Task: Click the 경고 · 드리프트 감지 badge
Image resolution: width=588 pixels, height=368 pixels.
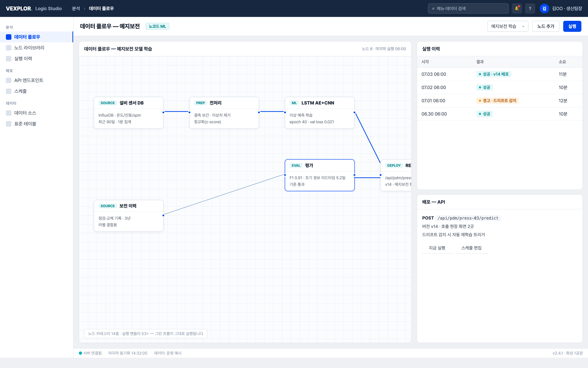Action: click(x=497, y=100)
